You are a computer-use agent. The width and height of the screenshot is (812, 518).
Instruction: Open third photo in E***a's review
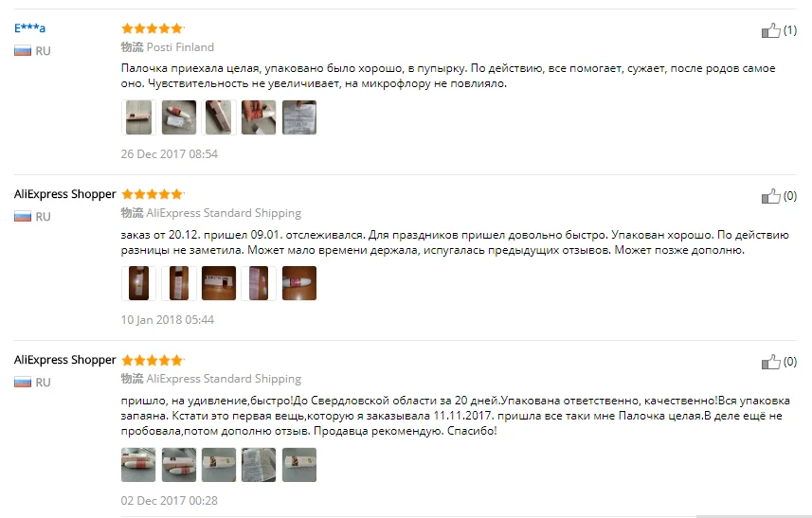click(219, 117)
